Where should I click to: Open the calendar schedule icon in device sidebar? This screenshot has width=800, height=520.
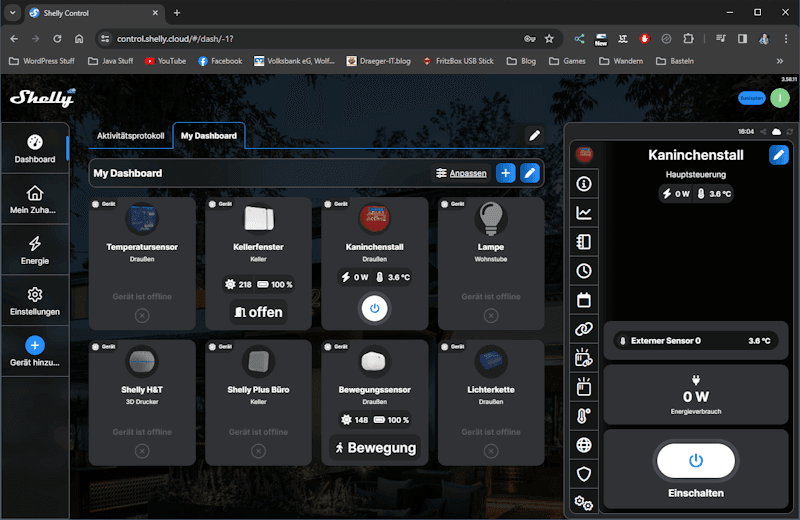[x=584, y=299]
